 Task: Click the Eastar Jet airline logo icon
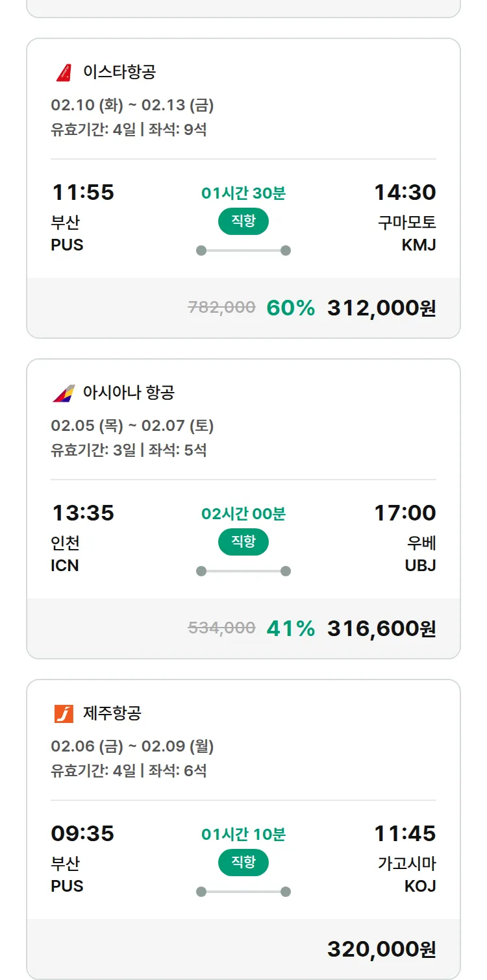[64, 72]
